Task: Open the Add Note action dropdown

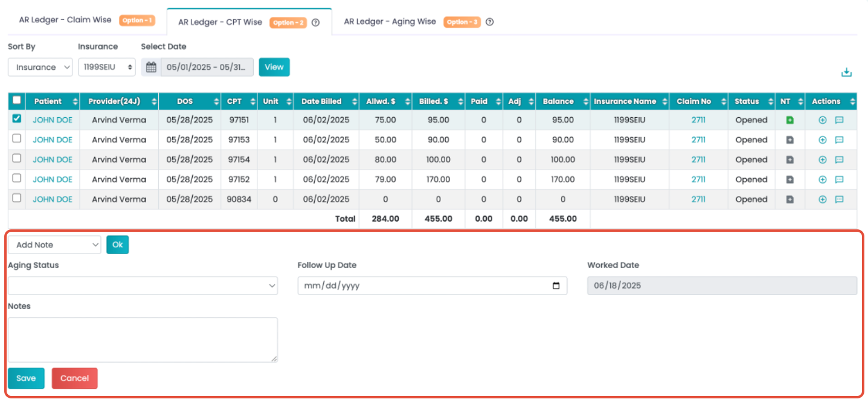Action: pyautogui.click(x=55, y=244)
